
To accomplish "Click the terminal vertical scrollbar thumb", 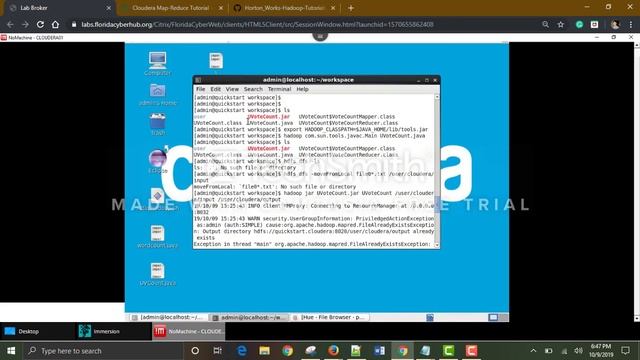I will click(x=437, y=204).
